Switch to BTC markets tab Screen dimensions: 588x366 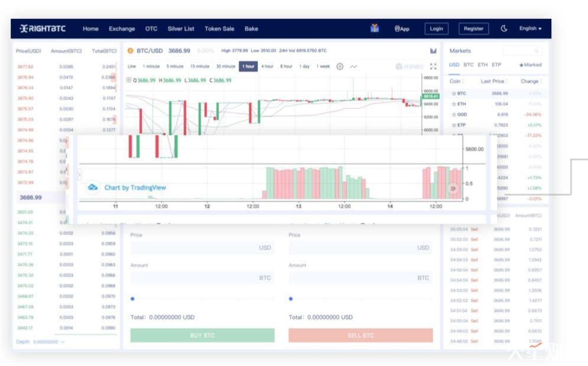point(469,64)
